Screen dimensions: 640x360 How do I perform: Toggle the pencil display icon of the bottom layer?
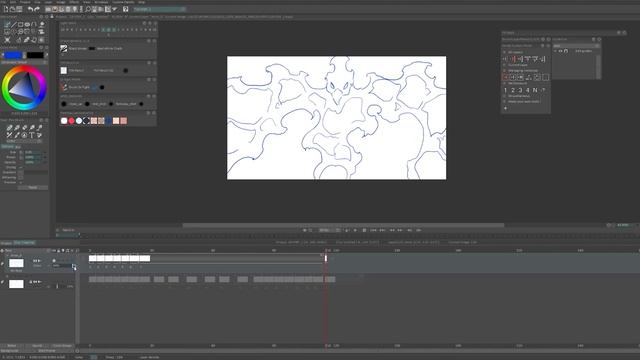coord(3,282)
